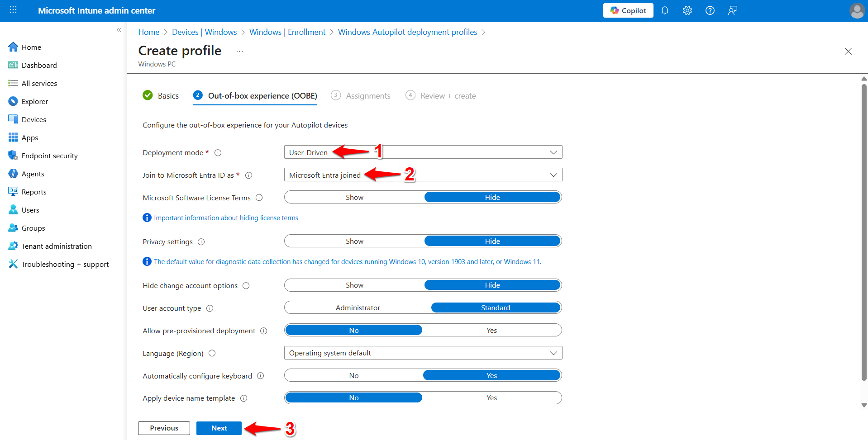This screenshot has width=868, height=440.
Task: Go to the Review + create tab
Action: click(x=441, y=95)
